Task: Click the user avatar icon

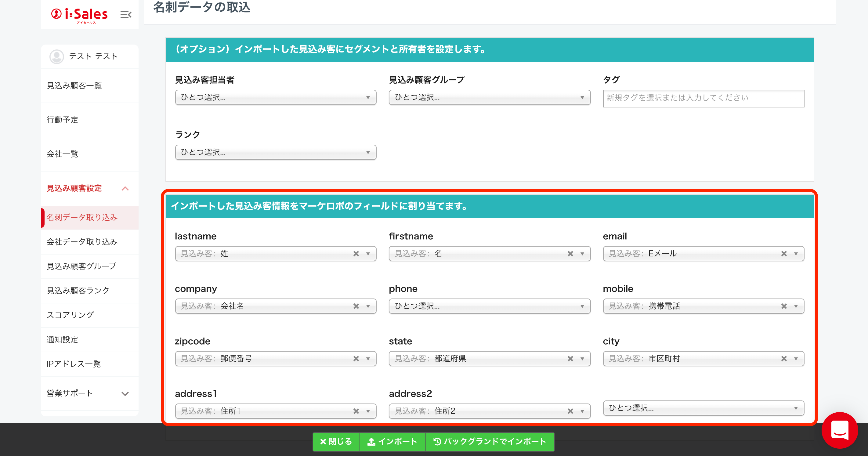Action: click(x=56, y=56)
